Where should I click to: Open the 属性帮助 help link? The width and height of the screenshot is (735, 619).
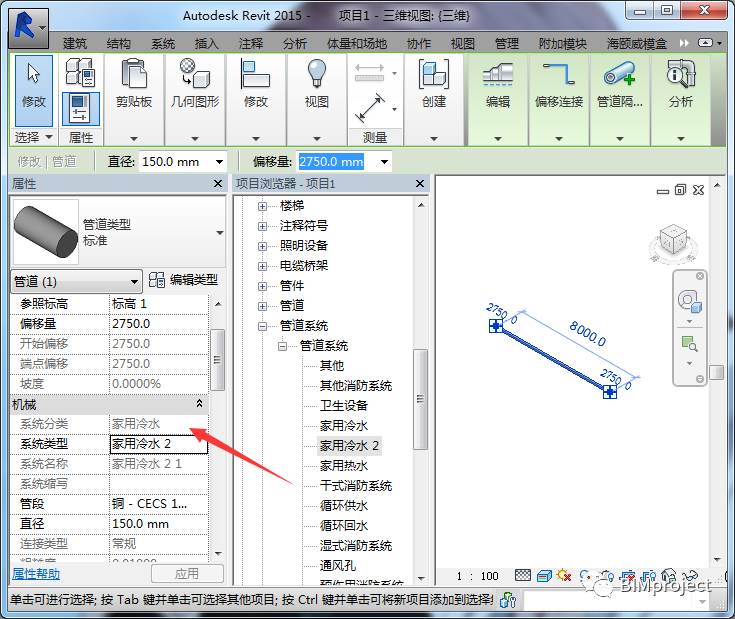pos(36,574)
